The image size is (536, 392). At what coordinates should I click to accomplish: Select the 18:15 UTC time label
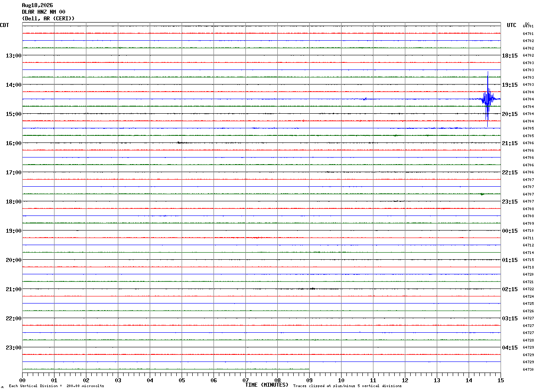point(510,56)
